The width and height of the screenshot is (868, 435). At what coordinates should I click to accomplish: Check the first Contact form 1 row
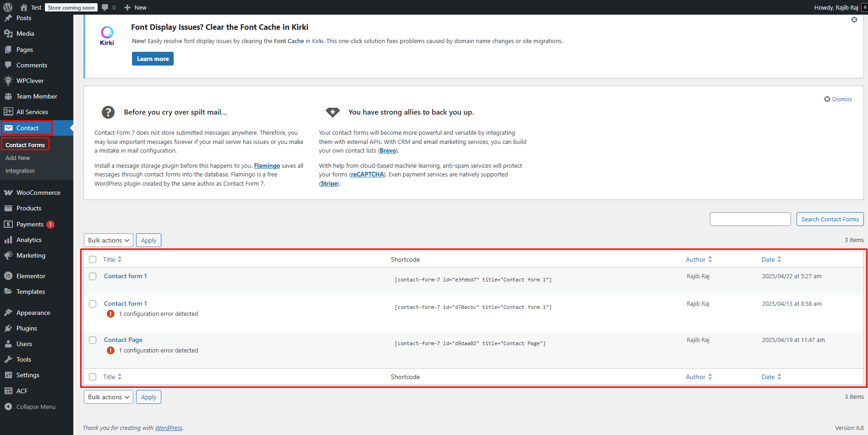coord(93,276)
